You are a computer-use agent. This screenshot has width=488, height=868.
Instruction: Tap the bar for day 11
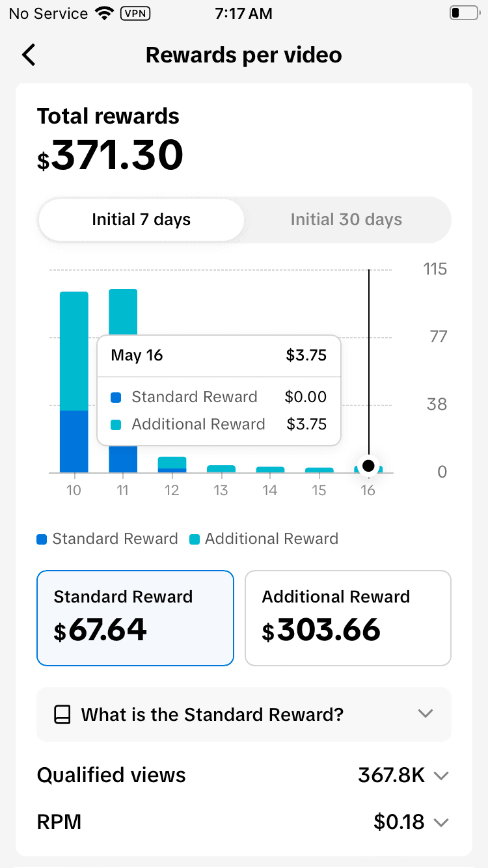tap(123, 312)
